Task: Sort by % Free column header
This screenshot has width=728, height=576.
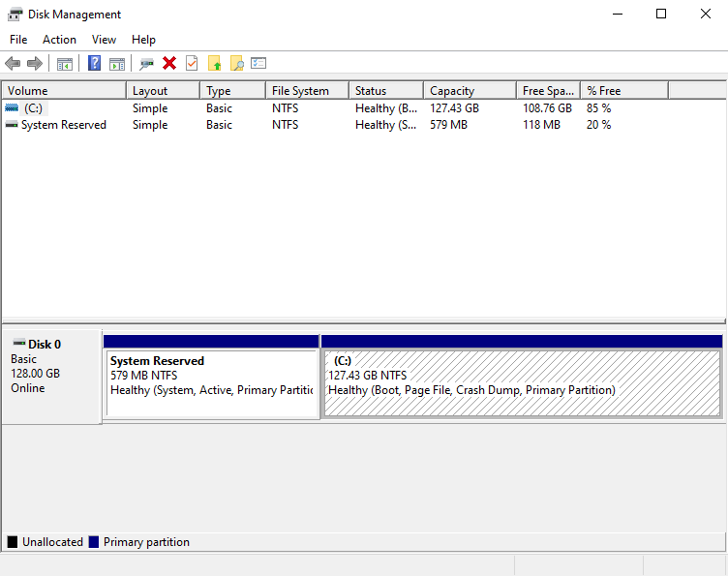Action: click(624, 90)
